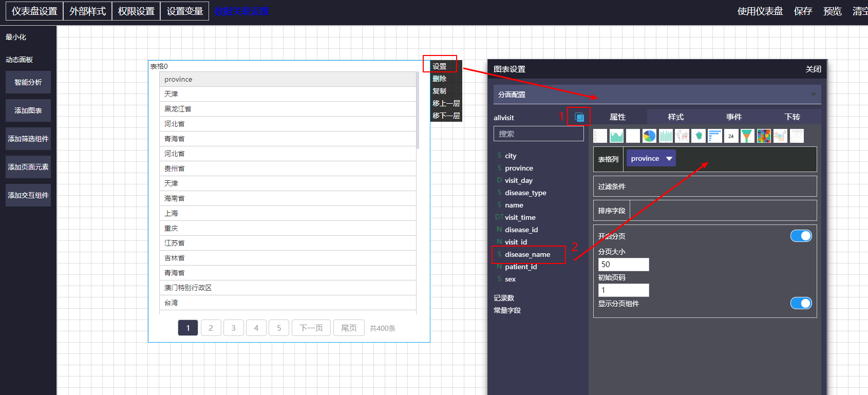Image resolution: width=868 pixels, height=395 pixels.
Task: Click the 尾页 pagination button
Action: coord(349,328)
